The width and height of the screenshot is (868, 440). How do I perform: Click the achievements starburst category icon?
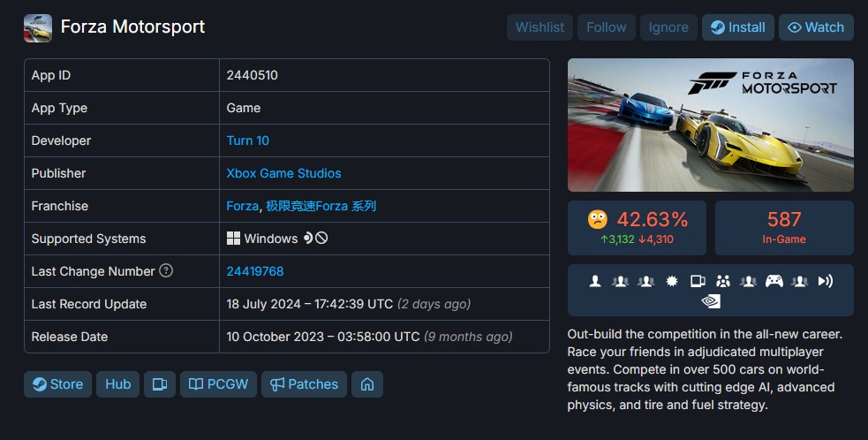[671, 282]
